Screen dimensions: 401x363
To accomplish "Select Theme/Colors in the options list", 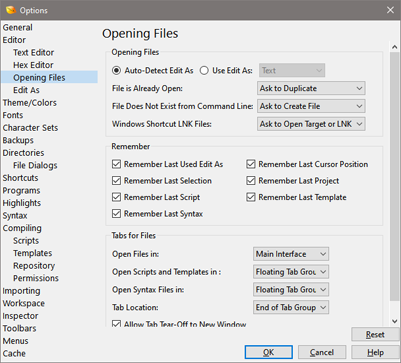I will coord(30,103).
